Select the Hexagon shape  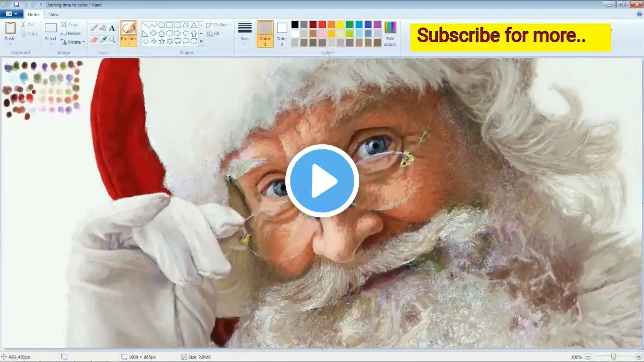tap(170, 33)
